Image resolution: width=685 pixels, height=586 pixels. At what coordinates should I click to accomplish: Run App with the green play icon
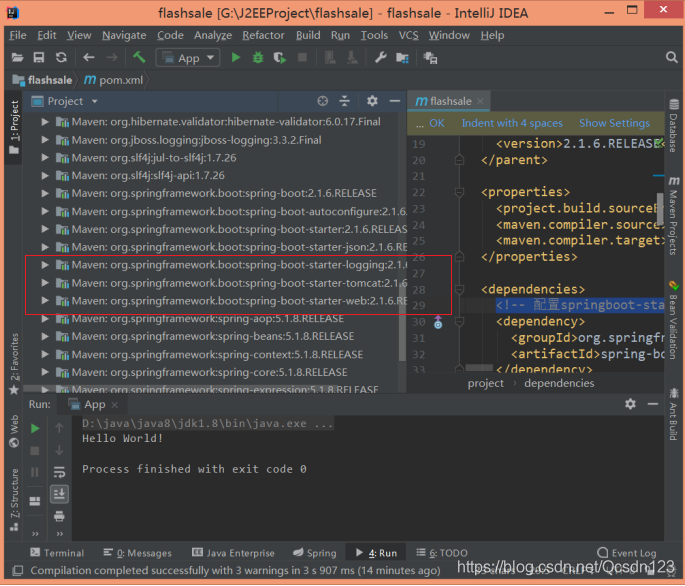click(236, 58)
